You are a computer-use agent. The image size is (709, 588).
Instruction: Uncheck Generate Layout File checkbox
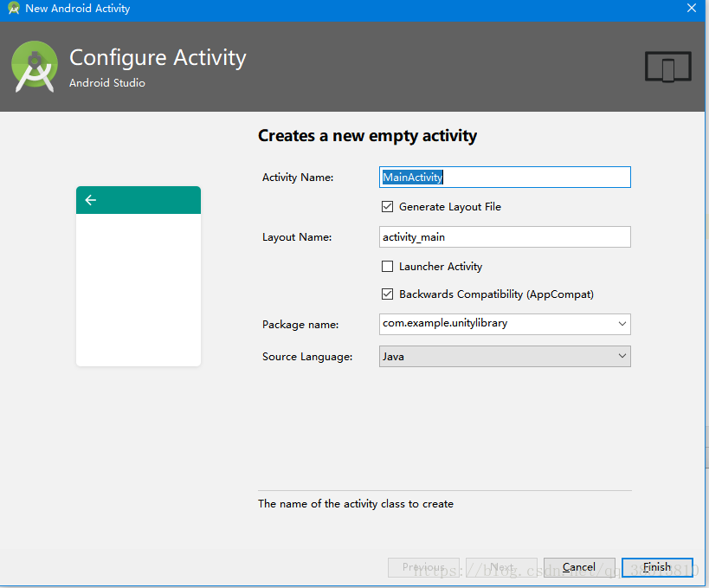pyautogui.click(x=387, y=207)
